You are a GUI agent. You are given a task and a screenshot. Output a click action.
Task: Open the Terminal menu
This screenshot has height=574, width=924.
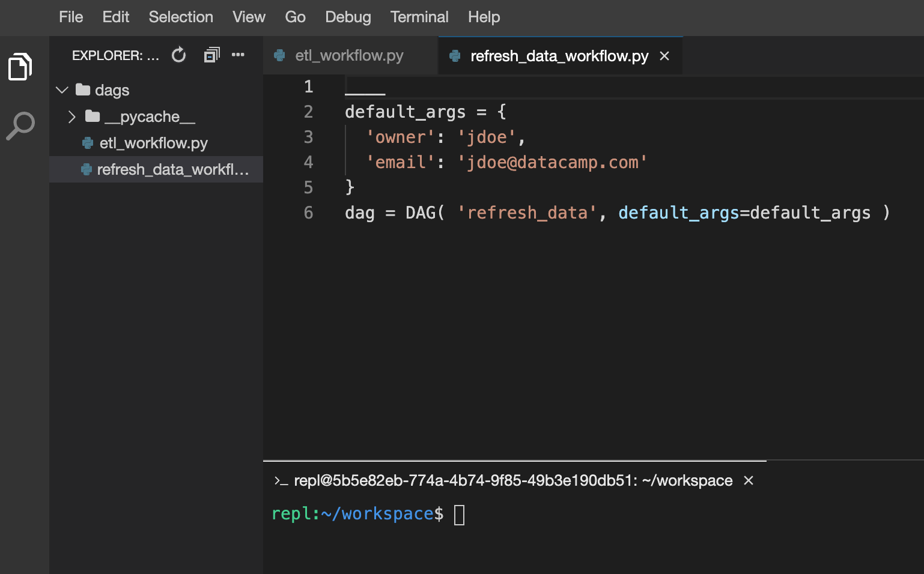click(x=419, y=17)
